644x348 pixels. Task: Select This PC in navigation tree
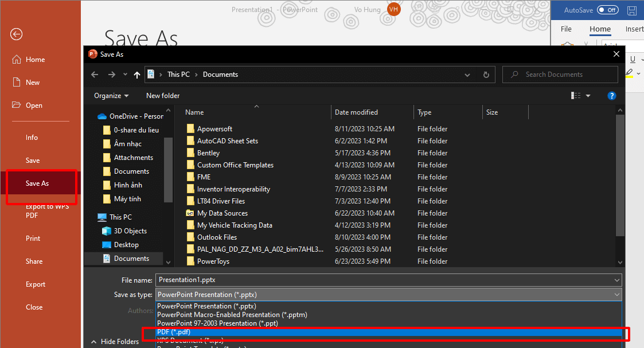click(115, 217)
